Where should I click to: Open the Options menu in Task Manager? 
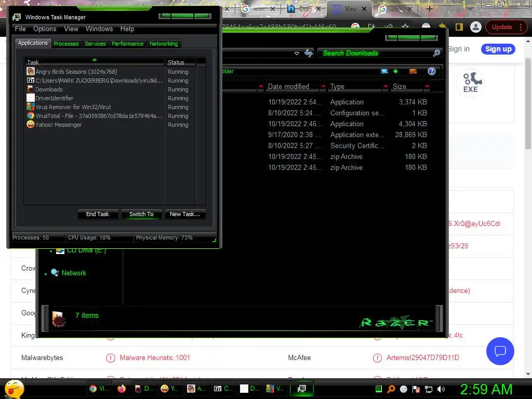(x=45, y=29)
